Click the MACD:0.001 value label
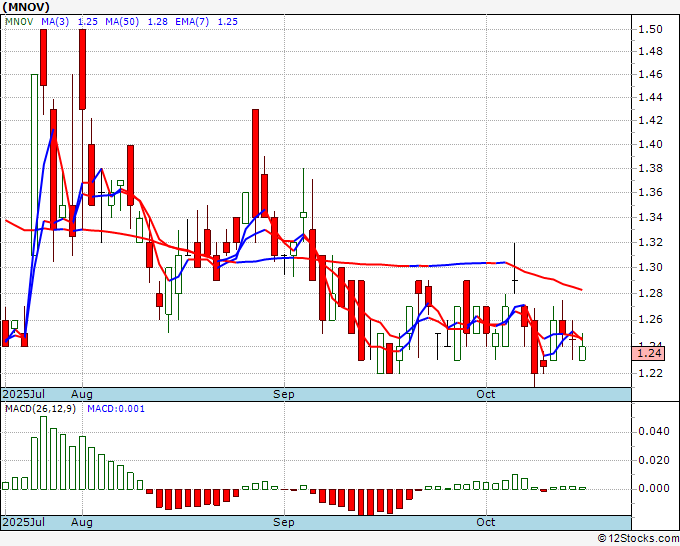Image resolution: width=680 pixels, height=546 pixels. click(114, 410)
